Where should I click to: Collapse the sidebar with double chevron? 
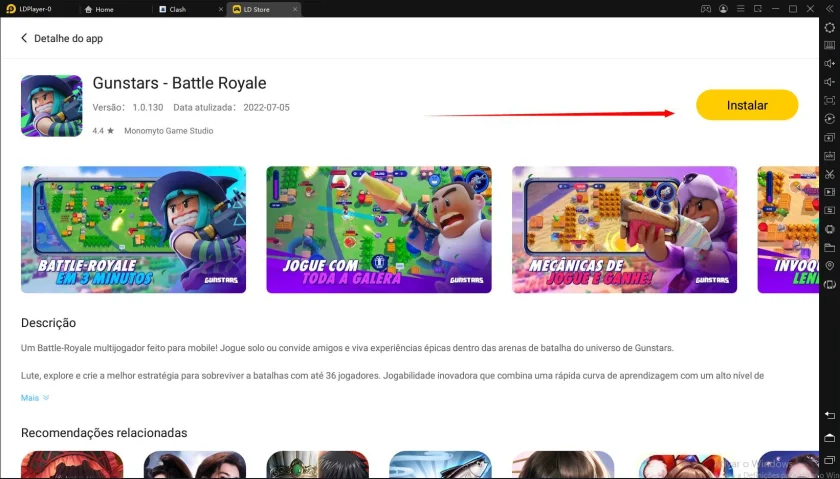pyautogui.click(x=829, y=9)
